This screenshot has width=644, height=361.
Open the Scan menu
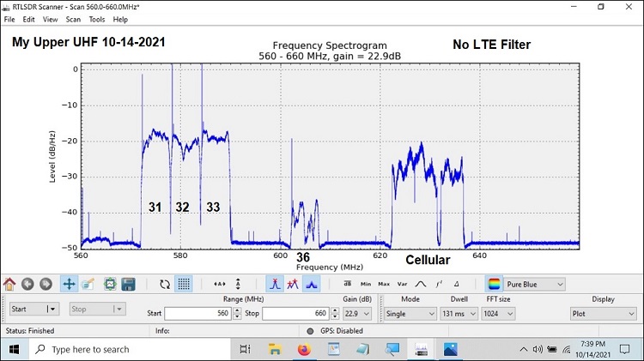tap(73, 19)
